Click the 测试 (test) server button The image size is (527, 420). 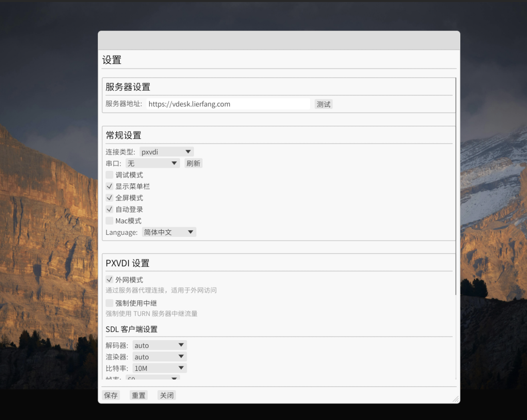point(323,104)
